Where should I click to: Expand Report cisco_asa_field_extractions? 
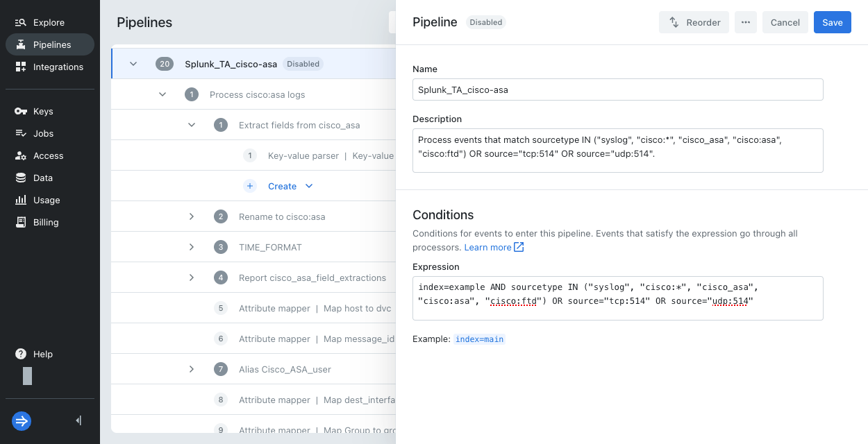tap(192, 277)
